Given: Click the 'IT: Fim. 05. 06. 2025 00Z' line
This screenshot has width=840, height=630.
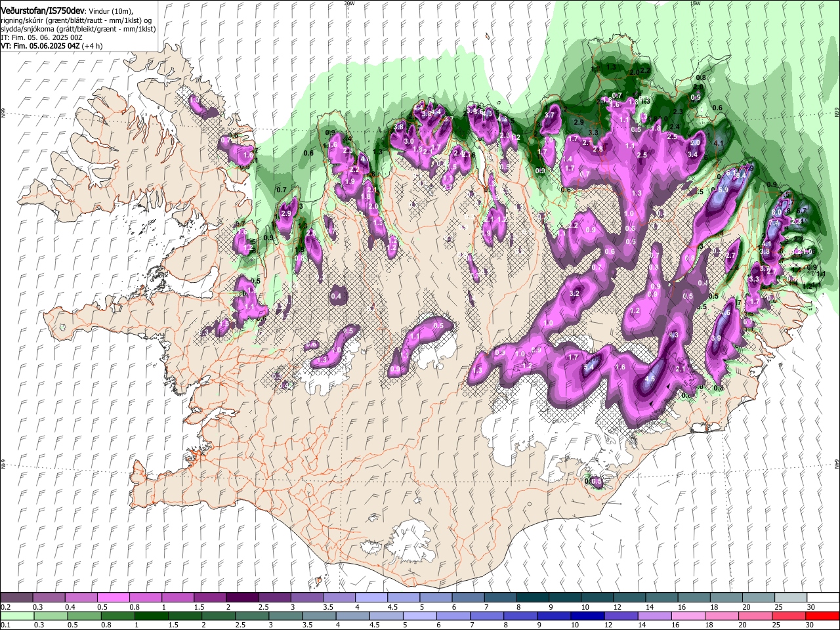Looking at the screenshot, I should click(x=41, y=38).
